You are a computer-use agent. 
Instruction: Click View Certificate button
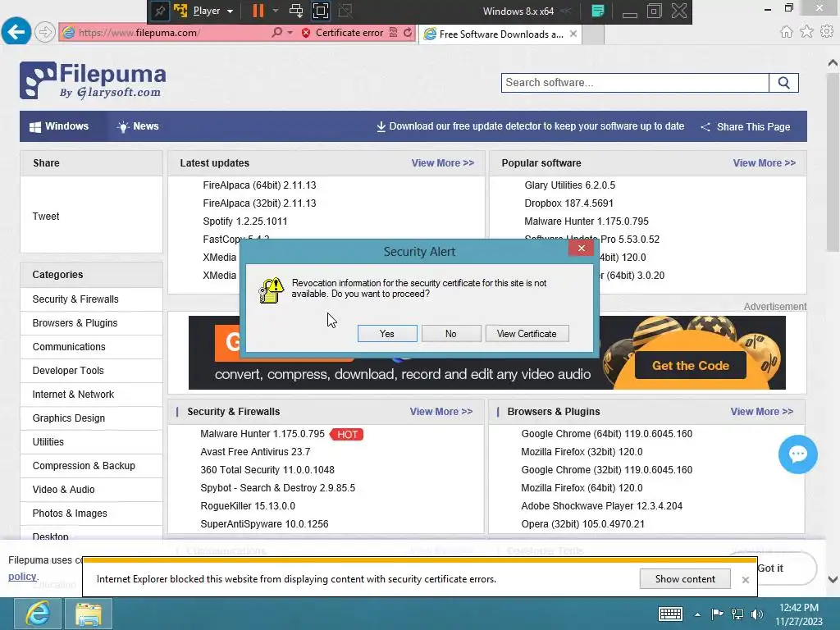pyautogui.click(x=527, y=333)
